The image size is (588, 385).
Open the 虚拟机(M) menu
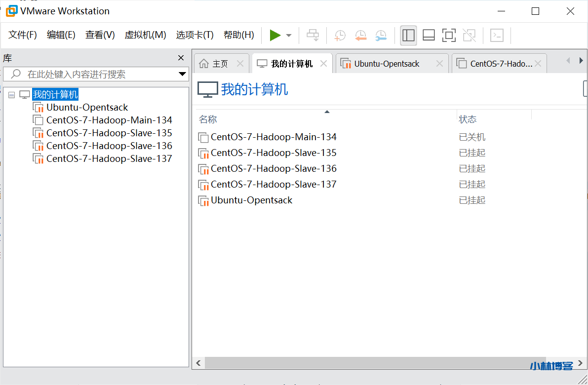(145, 35)
